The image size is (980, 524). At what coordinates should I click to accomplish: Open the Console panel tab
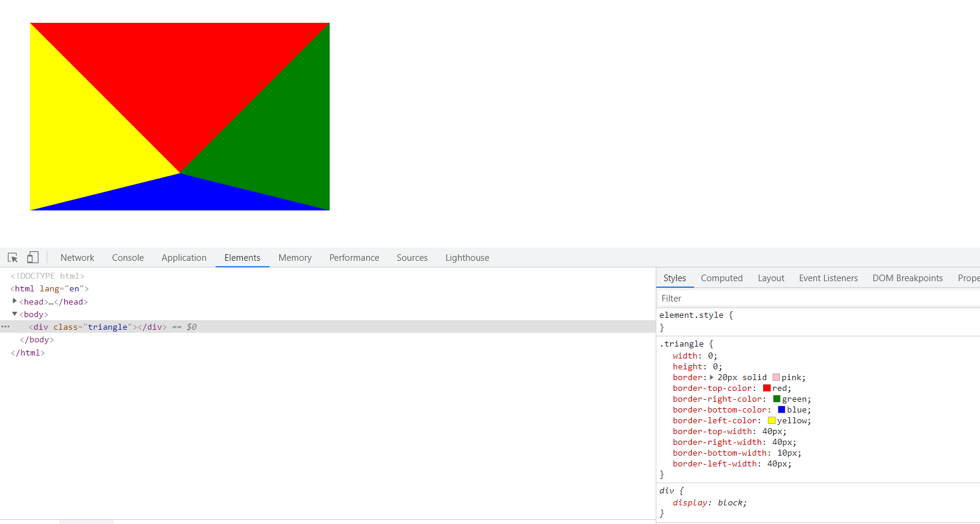point(128,258)
